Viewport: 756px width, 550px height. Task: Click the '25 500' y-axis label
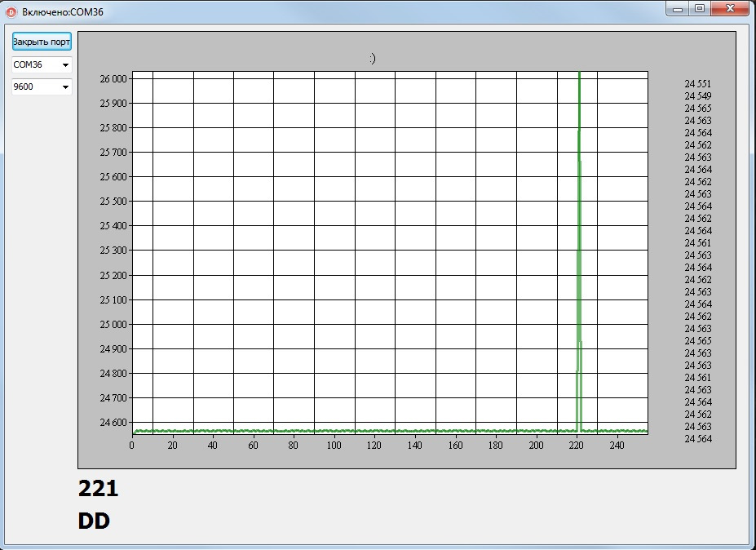point(113,202)
